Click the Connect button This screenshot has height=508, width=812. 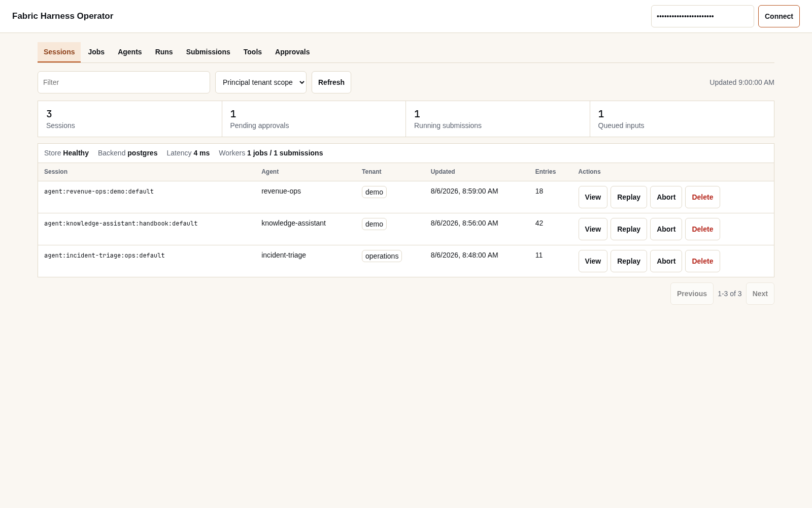779,16
